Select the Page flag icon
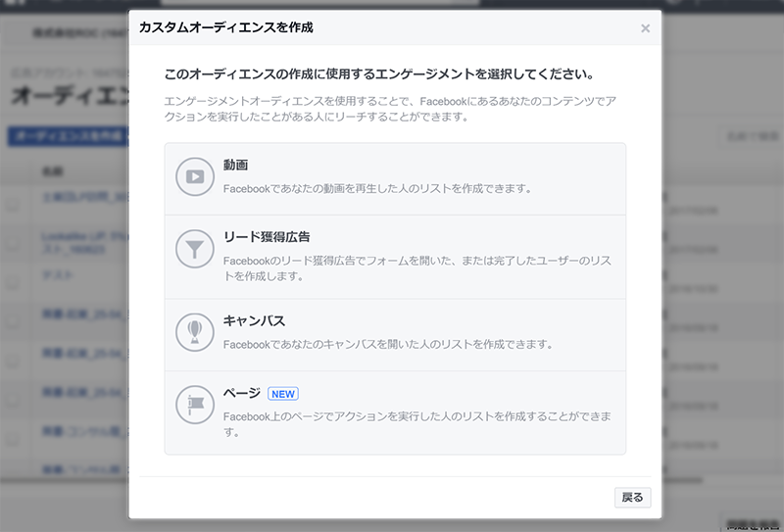 (194, 405)
